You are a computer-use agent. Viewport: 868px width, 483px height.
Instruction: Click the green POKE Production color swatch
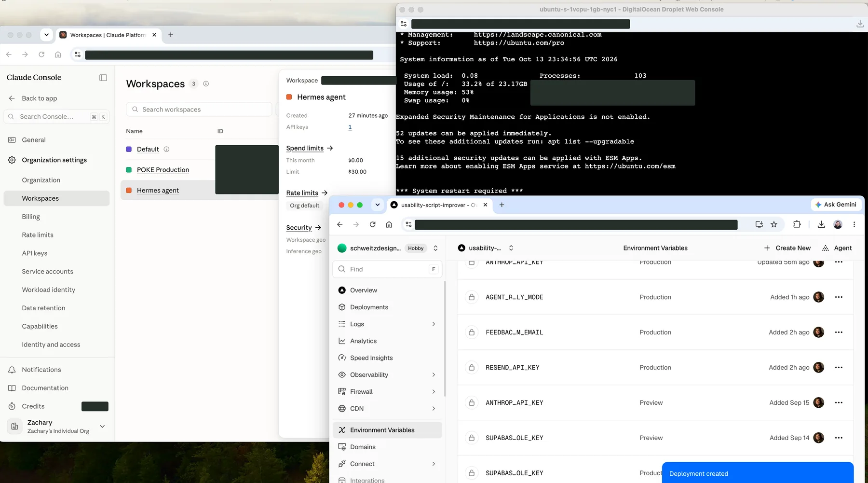pos(129,170)
